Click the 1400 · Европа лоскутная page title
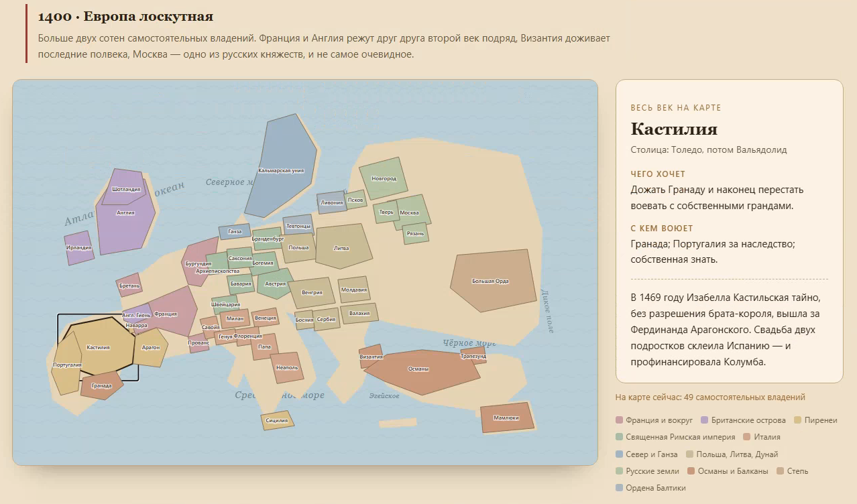The width and height of the screenshot is (857, 504). coord(126,16)
